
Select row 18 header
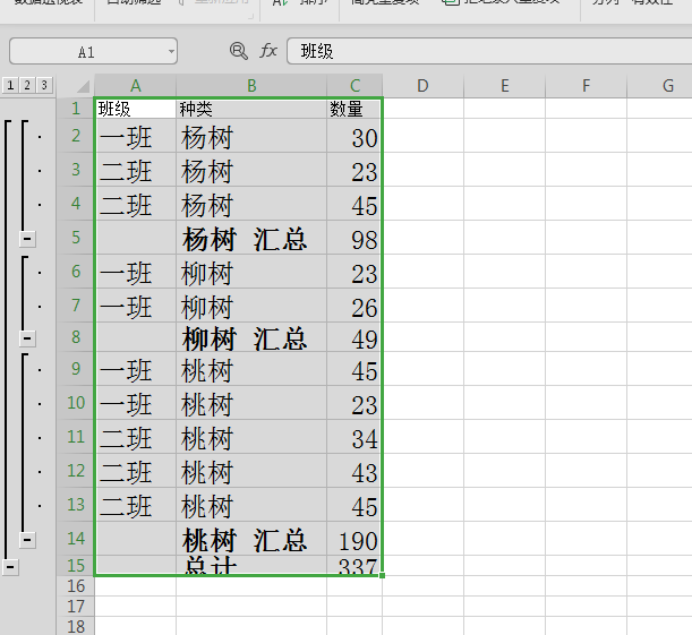click(75, 626)
